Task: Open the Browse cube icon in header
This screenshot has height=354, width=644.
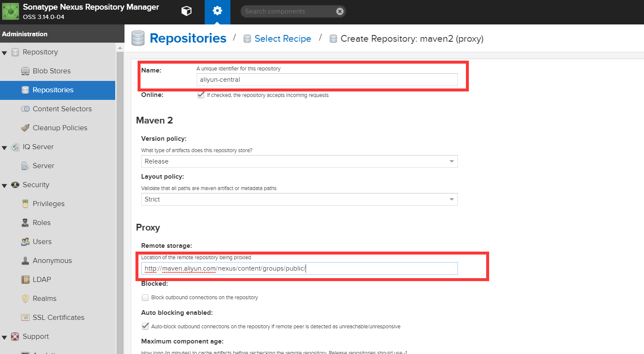Action: pos(187,11)
